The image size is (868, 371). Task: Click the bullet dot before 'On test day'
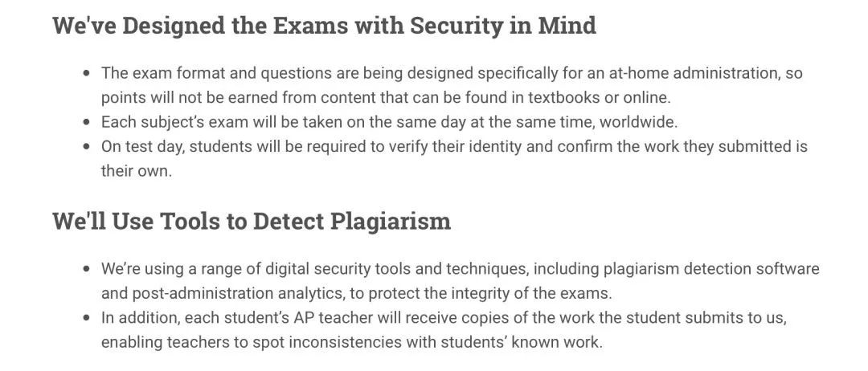click(87, 147)
